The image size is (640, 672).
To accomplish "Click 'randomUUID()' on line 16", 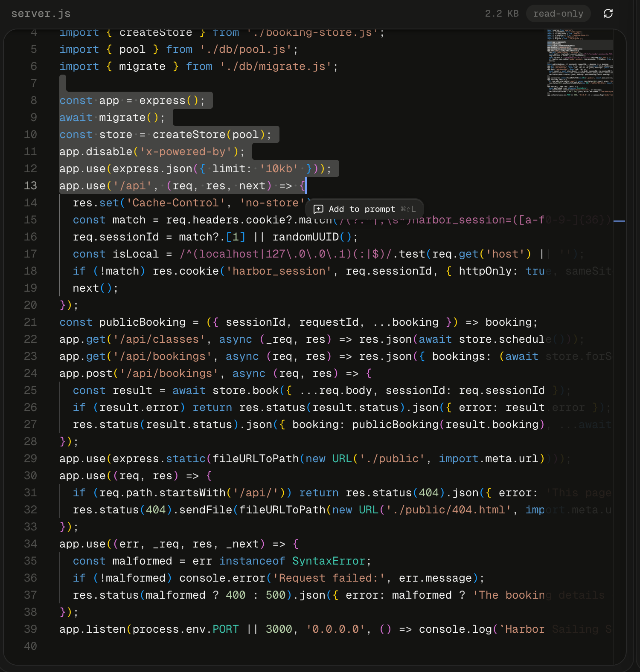I will coord(312,237).
